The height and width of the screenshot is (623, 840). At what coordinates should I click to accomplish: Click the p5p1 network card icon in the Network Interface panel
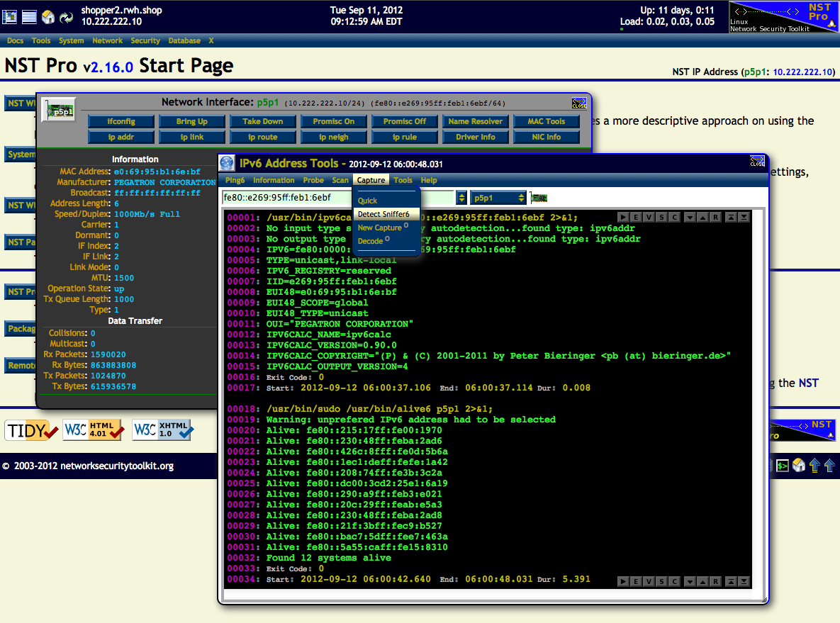click(x=60, y=110)
